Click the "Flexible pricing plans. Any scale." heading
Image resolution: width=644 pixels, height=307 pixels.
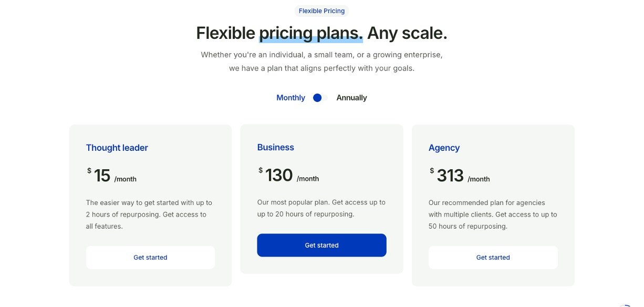tap(321, 33)
